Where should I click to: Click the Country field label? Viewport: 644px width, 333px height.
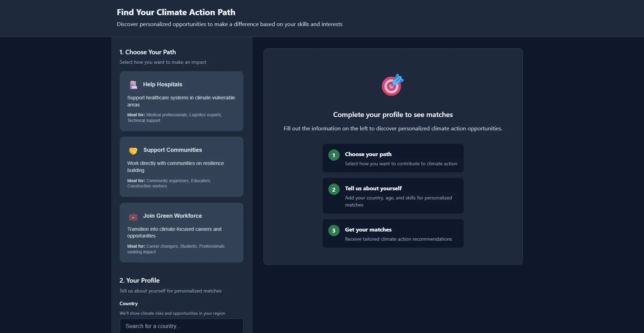[x=129, y=303]
